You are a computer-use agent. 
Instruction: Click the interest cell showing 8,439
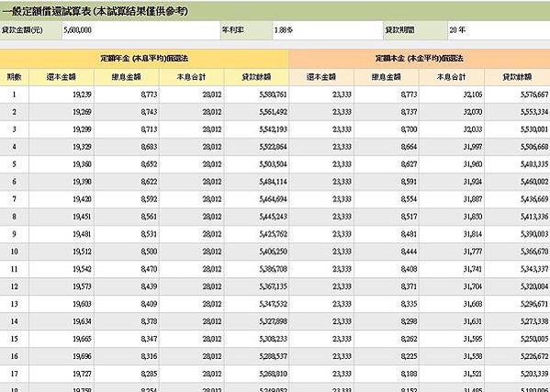[127, 286]
